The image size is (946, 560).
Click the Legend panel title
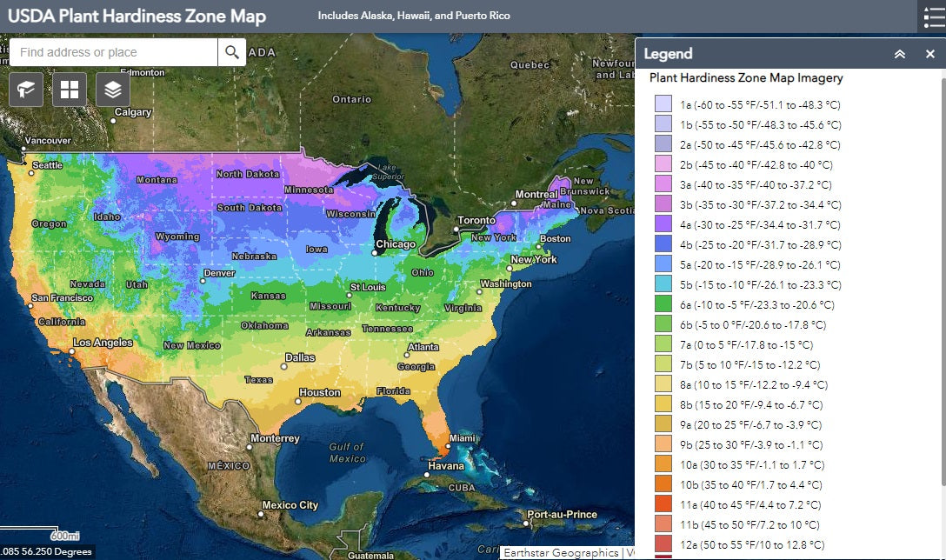(x=668, y=54)
